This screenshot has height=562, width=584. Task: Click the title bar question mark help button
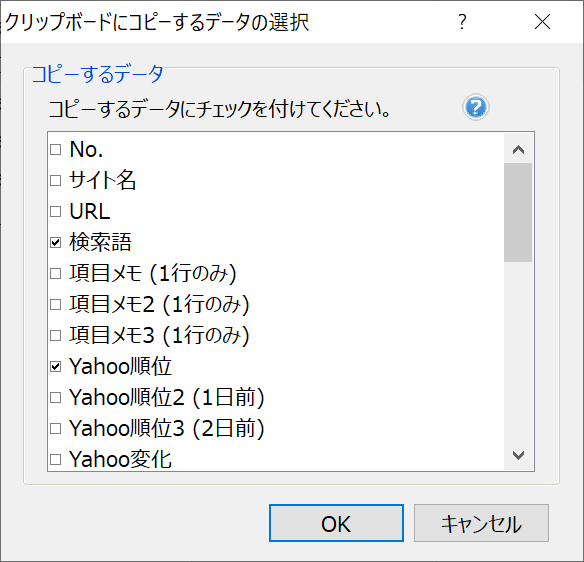click(462, 22)
